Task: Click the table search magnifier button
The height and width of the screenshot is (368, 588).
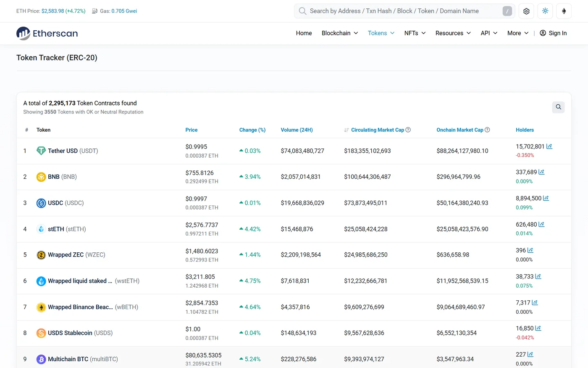Action: [558, 107]
